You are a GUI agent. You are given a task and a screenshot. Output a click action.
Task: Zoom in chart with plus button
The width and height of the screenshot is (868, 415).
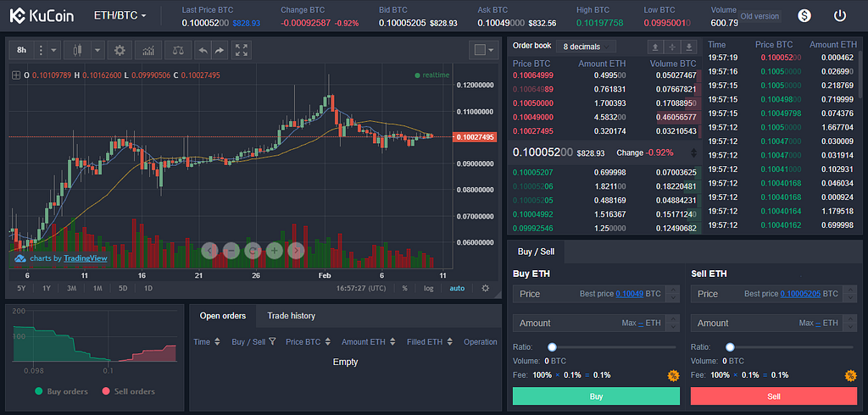274,251
